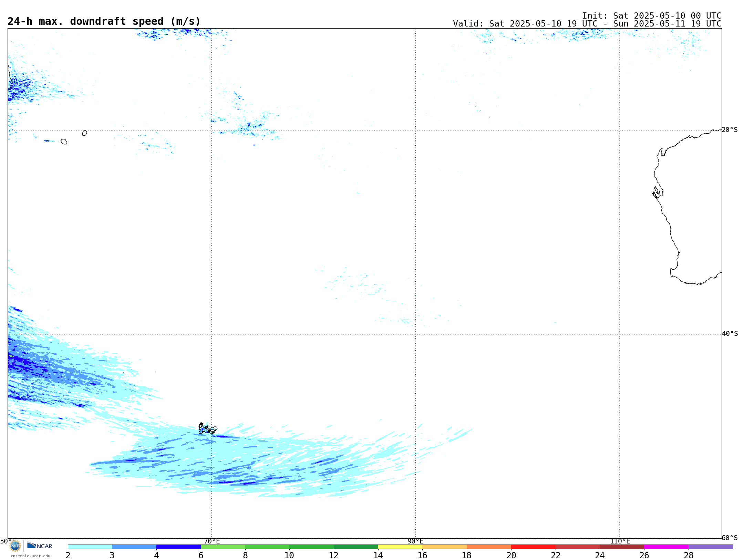
Task: Select the dark blue 4–6 m/s swatch
Action: (x=178, y=547)
